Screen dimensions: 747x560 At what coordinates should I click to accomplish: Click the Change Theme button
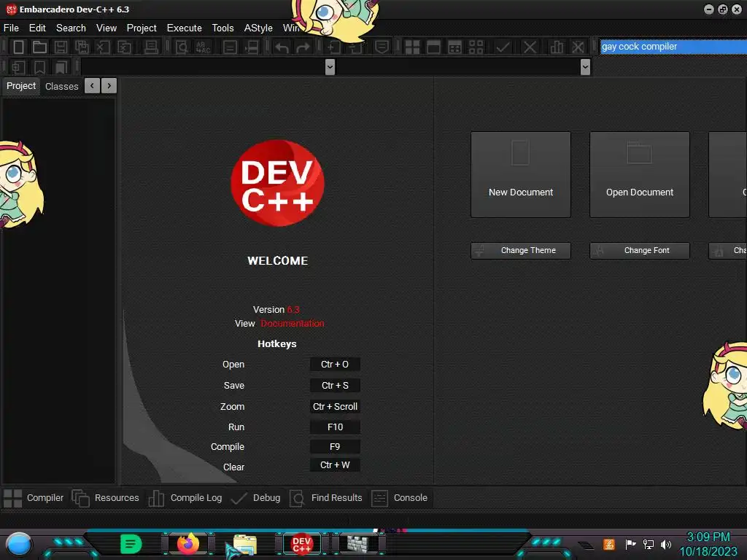tap(521, 251)
